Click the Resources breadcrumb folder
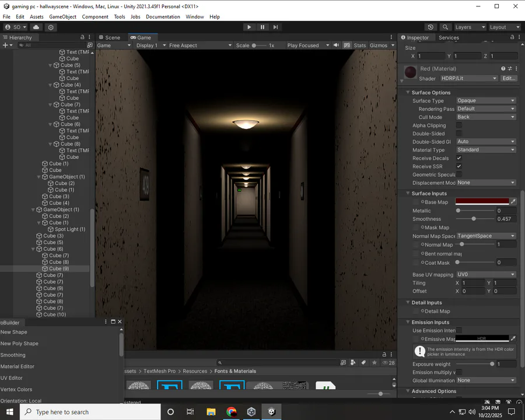525x420 pixels. (195, 371)
